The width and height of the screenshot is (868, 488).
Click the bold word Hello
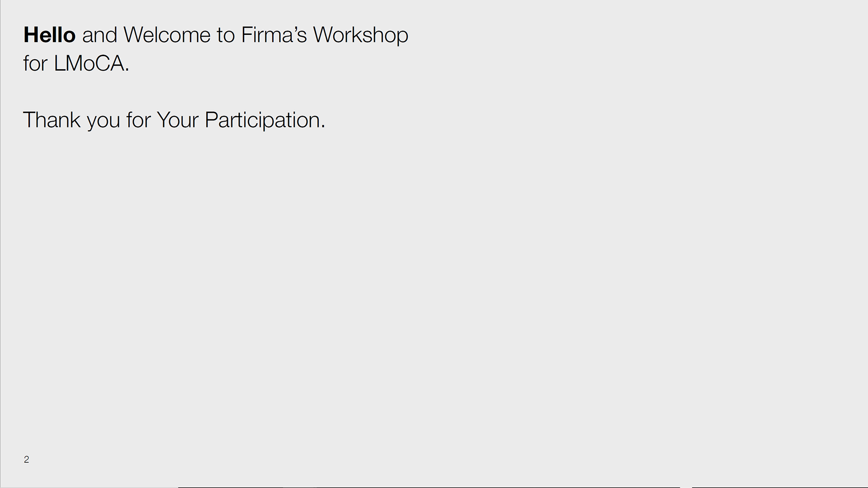point(49,35)
